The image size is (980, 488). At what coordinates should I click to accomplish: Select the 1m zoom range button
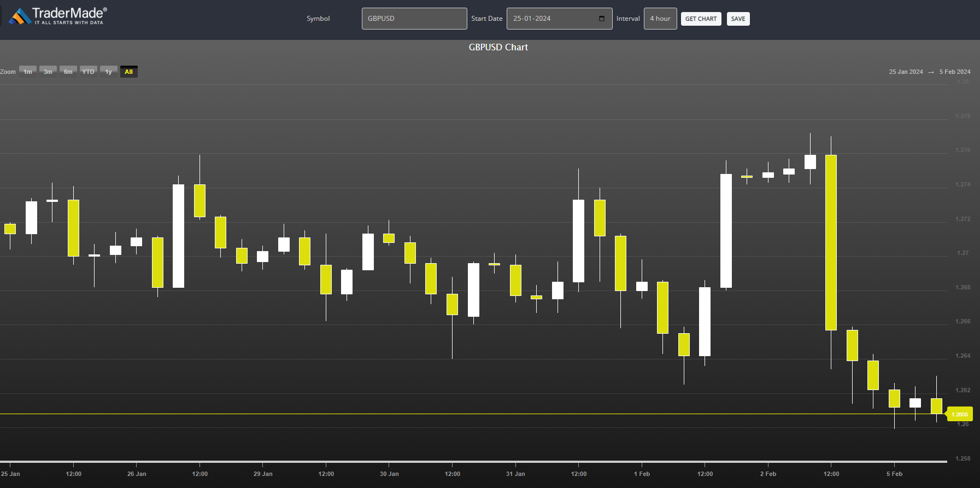(28, 72)
